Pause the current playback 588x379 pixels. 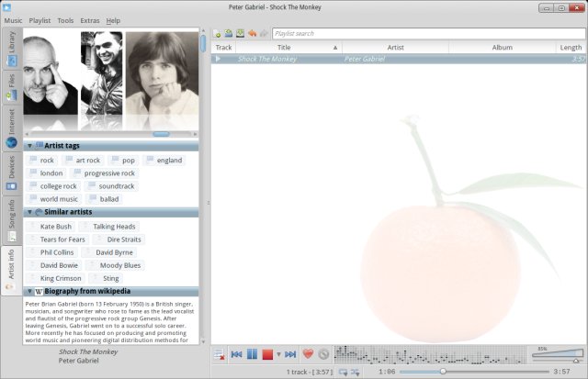[x=252, y=353]
